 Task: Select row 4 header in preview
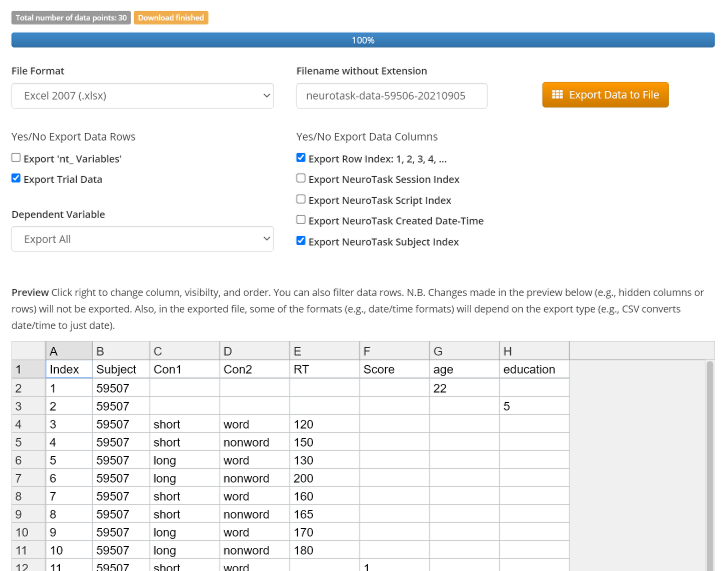[x=28, y=424]
